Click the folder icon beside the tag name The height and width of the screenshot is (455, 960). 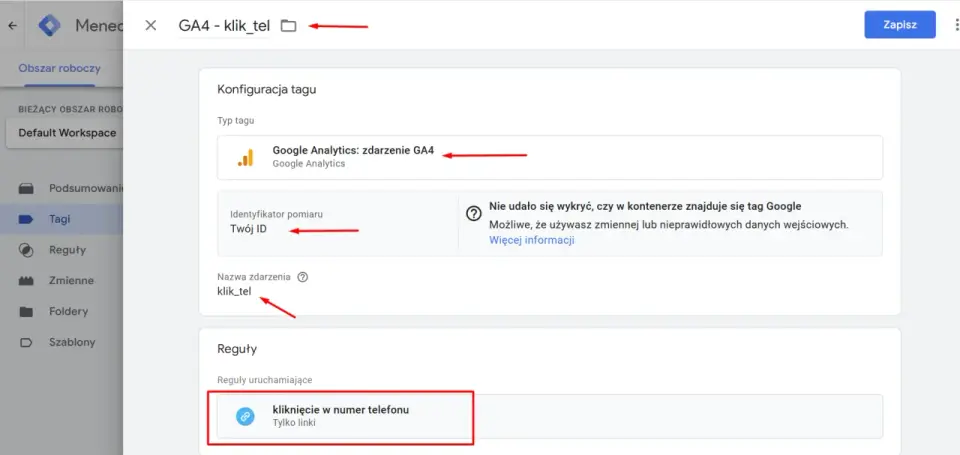coord(288,26)
